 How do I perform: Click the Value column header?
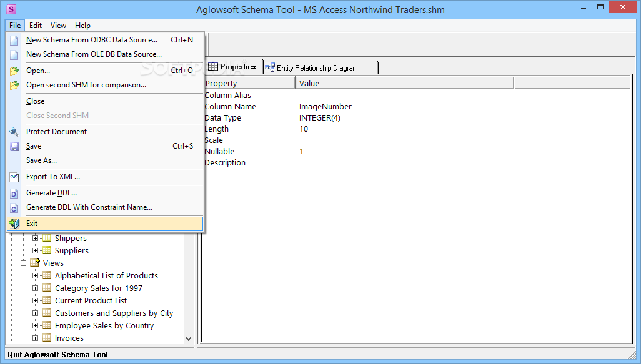pos(404,83)
